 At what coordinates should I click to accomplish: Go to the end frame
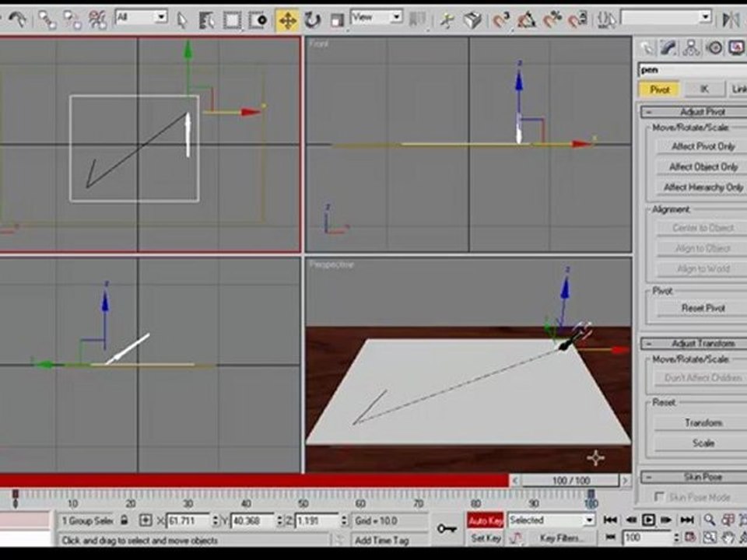(686, 520)
